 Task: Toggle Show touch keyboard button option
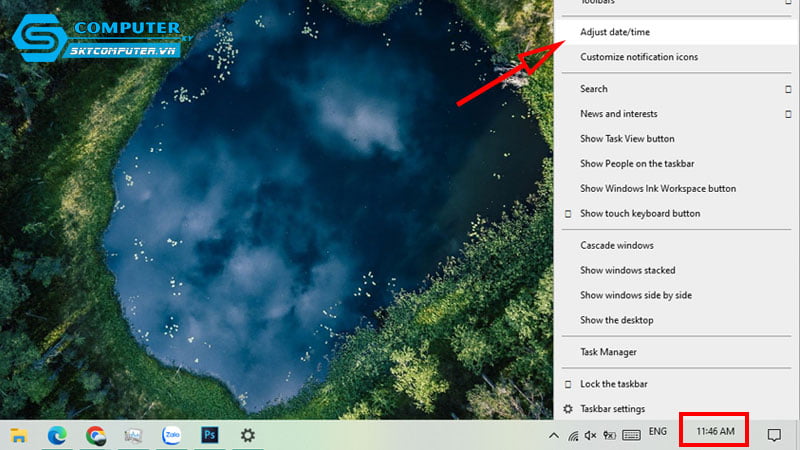tap(640, 213)
